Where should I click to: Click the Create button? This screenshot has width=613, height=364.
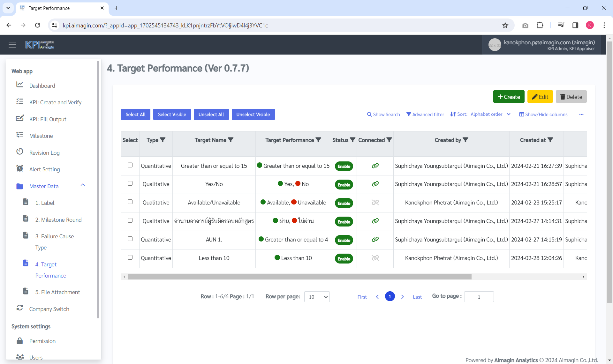tap(509, 96)
